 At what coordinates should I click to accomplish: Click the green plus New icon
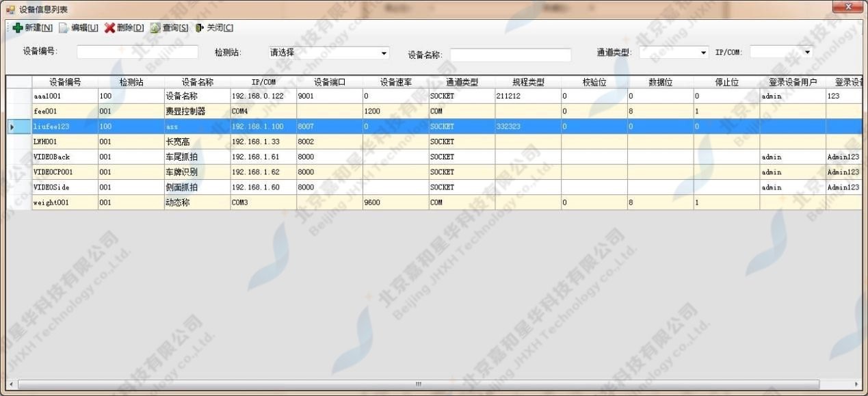pos(18,28)
